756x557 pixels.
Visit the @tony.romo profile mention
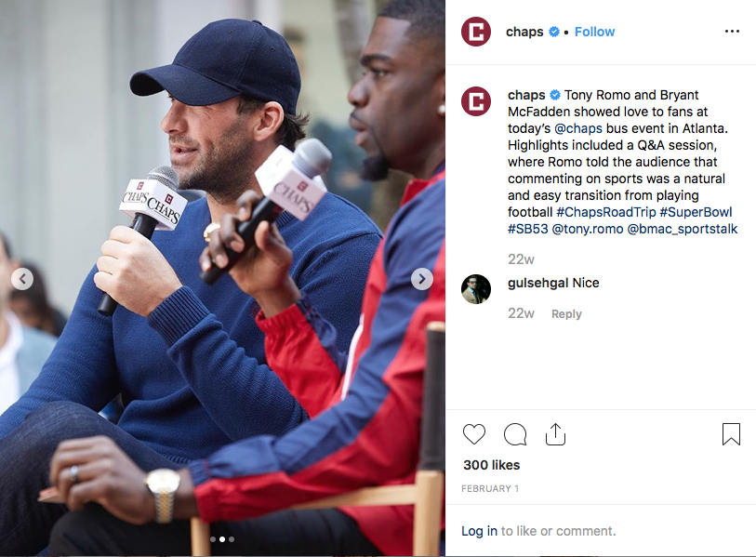tap(588, 229)
